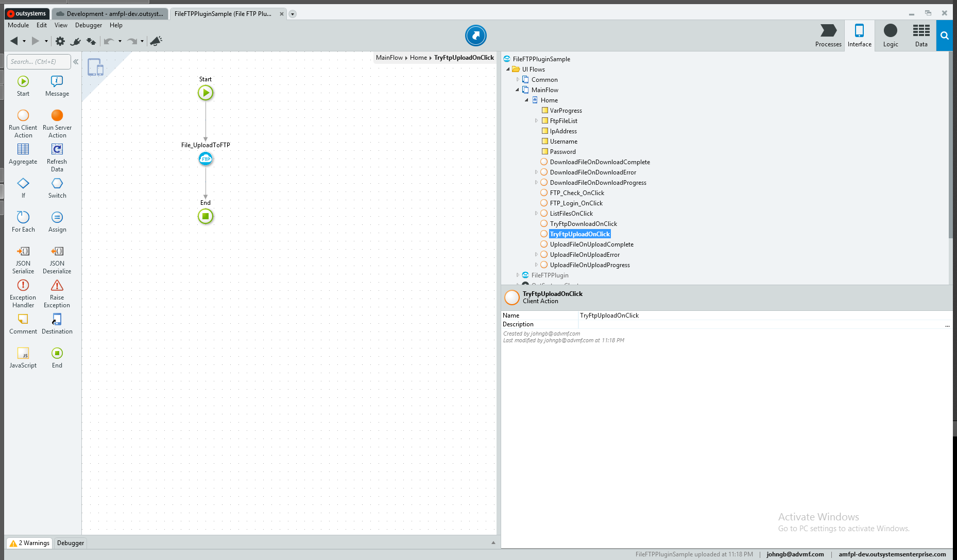Pick the Run Server Action tool
The image size is (957, 560).
coord(57,124)
